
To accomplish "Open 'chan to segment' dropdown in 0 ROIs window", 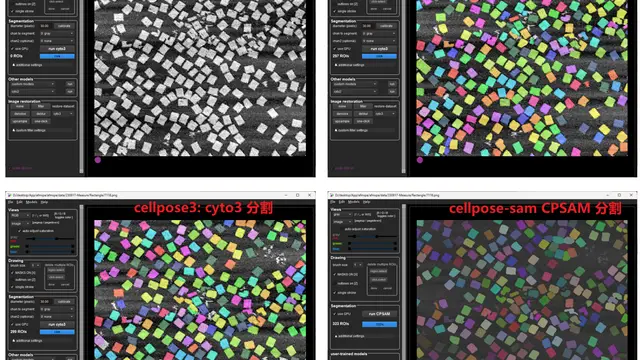I will pos(57,33).
